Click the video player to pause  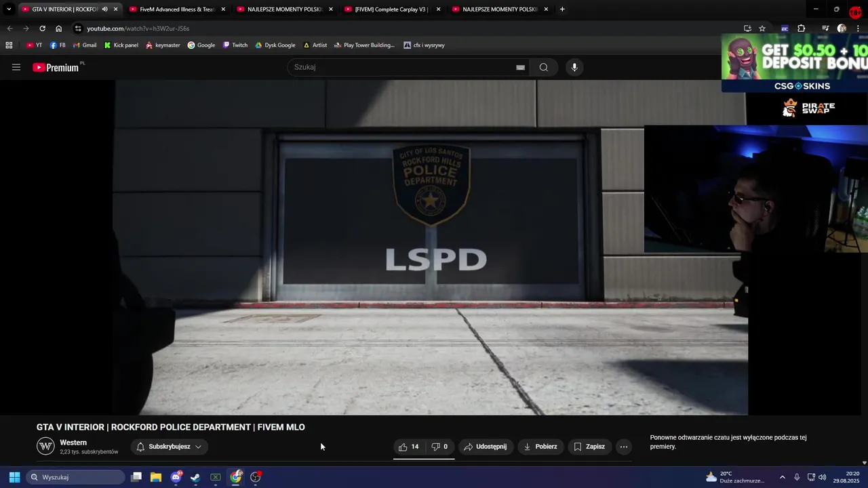pyautogui.click(x=431, y=247)
